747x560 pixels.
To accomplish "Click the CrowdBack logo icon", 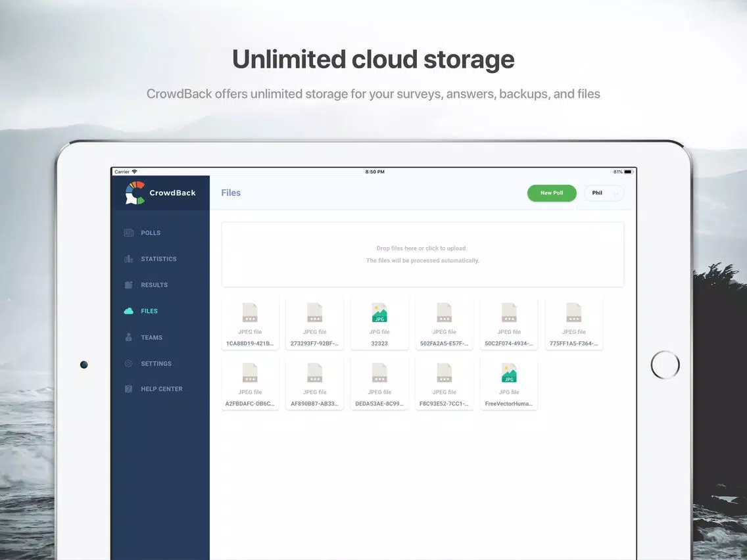I will [135, 193].
